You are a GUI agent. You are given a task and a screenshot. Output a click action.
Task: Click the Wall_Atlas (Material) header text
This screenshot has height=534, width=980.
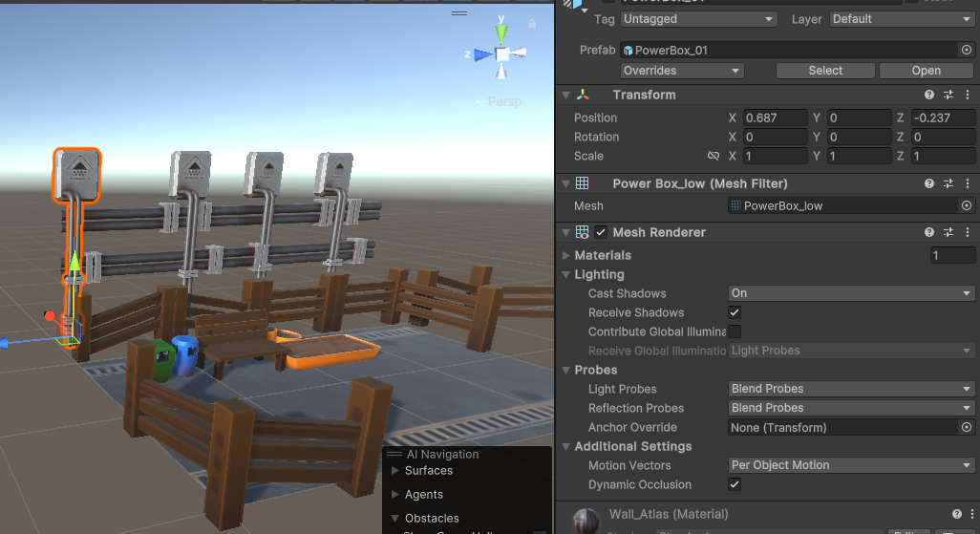pos(669,514)
